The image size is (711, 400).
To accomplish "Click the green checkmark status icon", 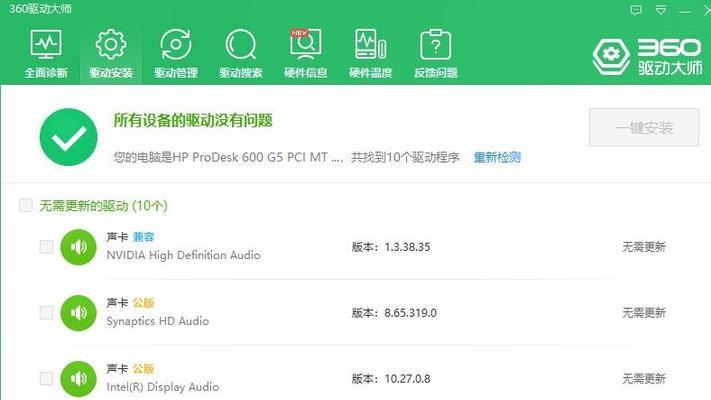I will pos(68,137).
